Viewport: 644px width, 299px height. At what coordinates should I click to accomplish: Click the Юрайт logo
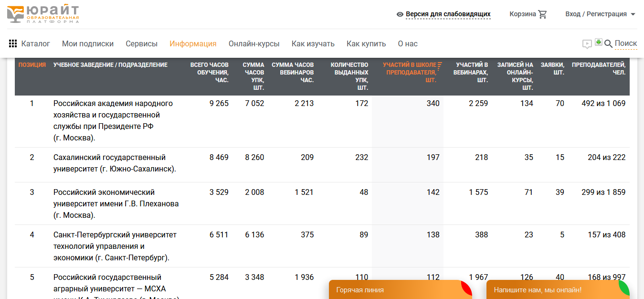43,14
